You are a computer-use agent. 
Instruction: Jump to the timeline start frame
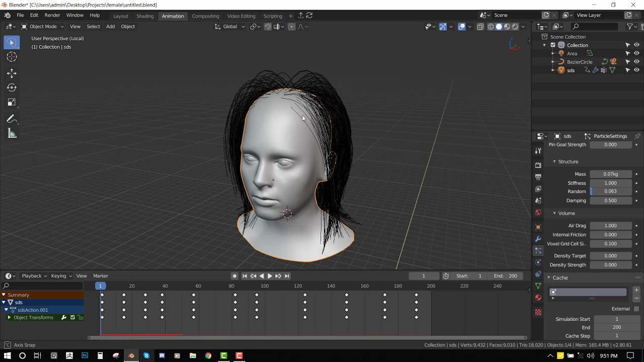coord(245,276)
